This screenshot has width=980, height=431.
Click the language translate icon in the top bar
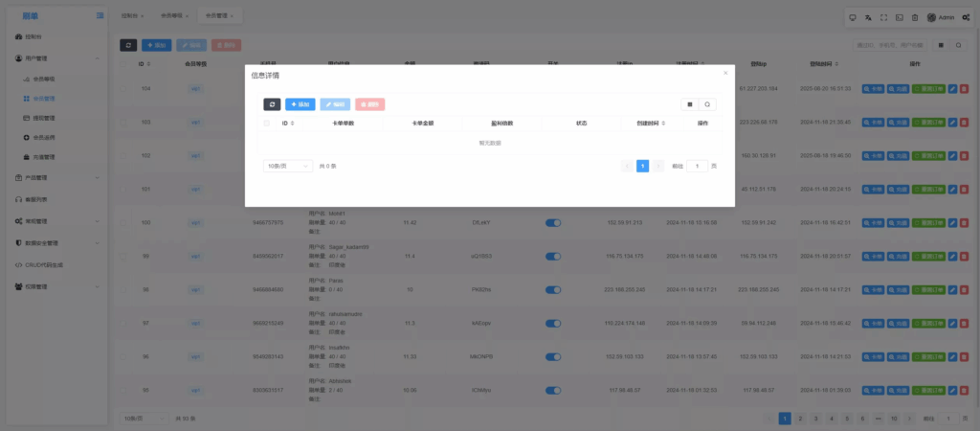tap(868, 17)
